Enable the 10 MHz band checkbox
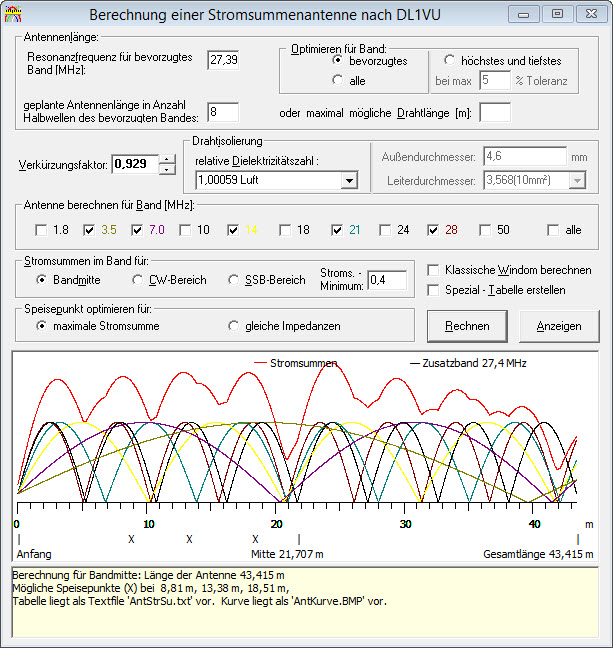This screenshot has height=648, width=613. coord(185,230)
